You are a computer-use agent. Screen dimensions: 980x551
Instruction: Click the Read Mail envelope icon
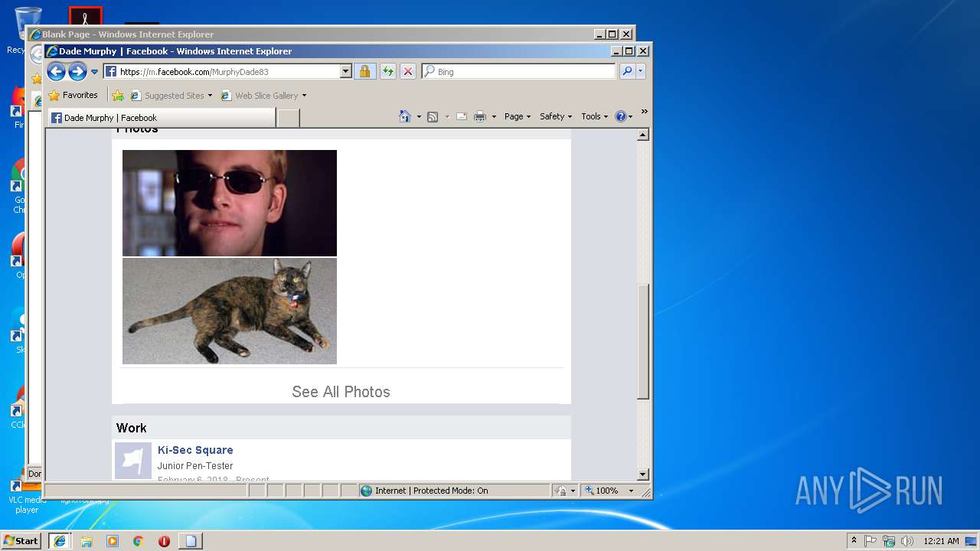pos(462,116)
